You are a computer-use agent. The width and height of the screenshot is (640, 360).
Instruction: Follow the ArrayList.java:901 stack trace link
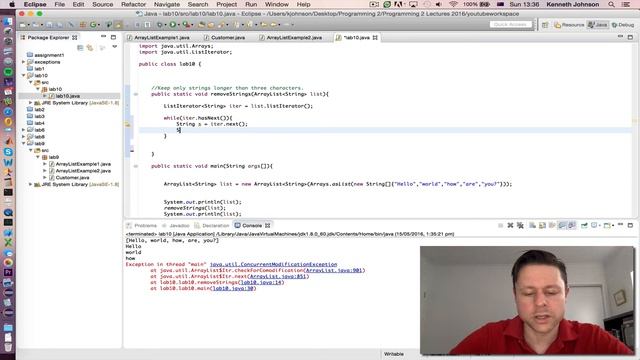pos(334,270)
